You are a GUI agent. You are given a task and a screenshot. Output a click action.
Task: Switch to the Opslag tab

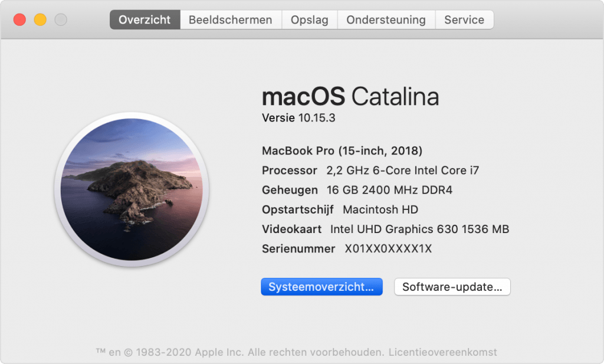pyautogui.click(x=309, y=19)
